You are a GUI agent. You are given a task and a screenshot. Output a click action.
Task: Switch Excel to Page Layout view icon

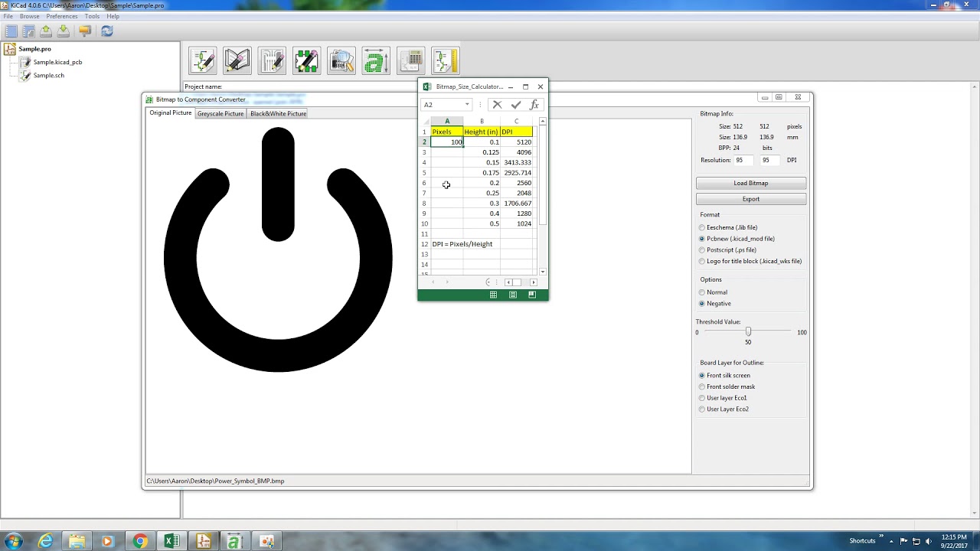513,295
